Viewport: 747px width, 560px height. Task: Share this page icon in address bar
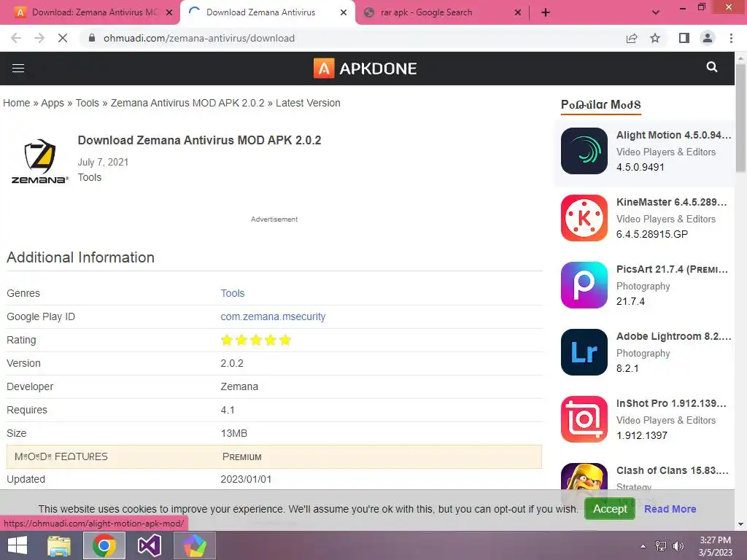tap(632, 38)
